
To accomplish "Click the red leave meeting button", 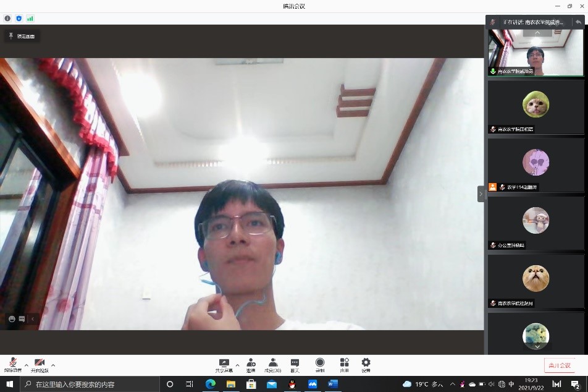I will 558,365.
